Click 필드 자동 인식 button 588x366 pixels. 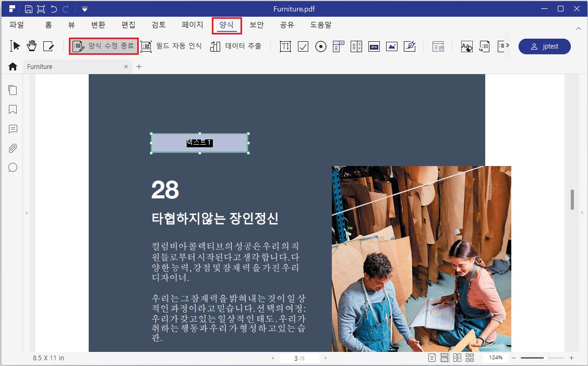pos(171,46)
